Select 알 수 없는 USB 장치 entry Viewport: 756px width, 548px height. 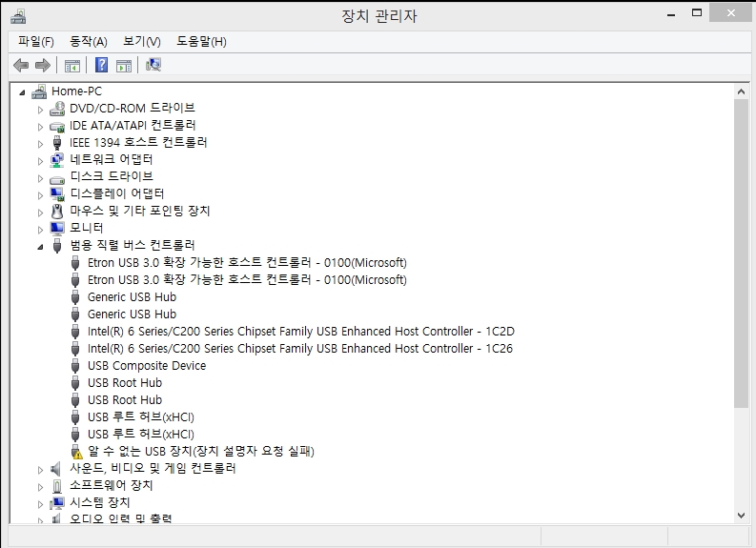click(x=200, y=452)
